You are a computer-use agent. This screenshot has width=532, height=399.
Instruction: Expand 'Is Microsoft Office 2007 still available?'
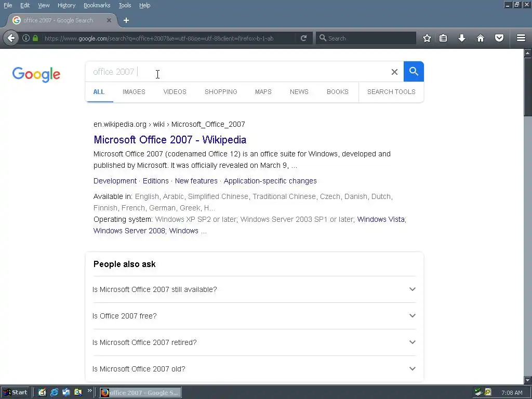(254, 289)
